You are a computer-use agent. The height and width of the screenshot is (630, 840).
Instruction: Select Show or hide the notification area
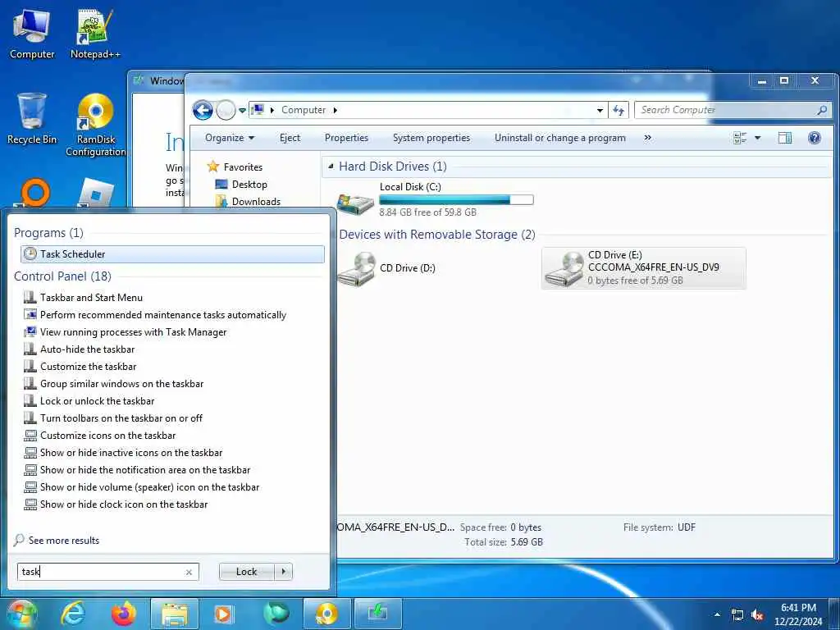tap(144, 470)
